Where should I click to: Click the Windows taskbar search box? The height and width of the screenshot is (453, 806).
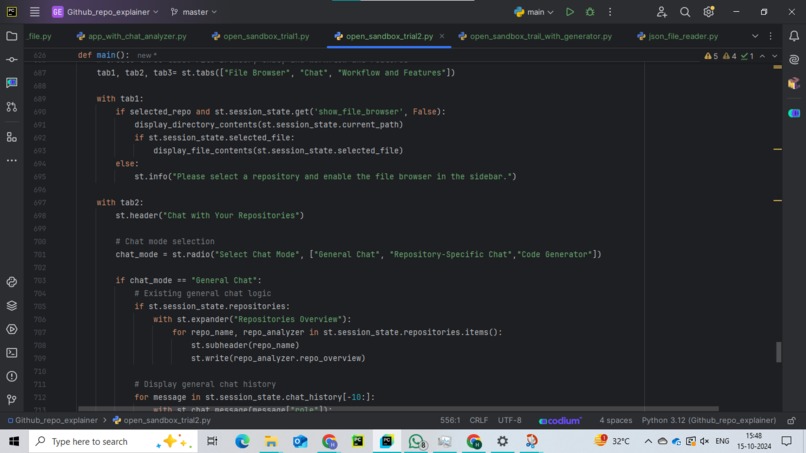(113, 441)
